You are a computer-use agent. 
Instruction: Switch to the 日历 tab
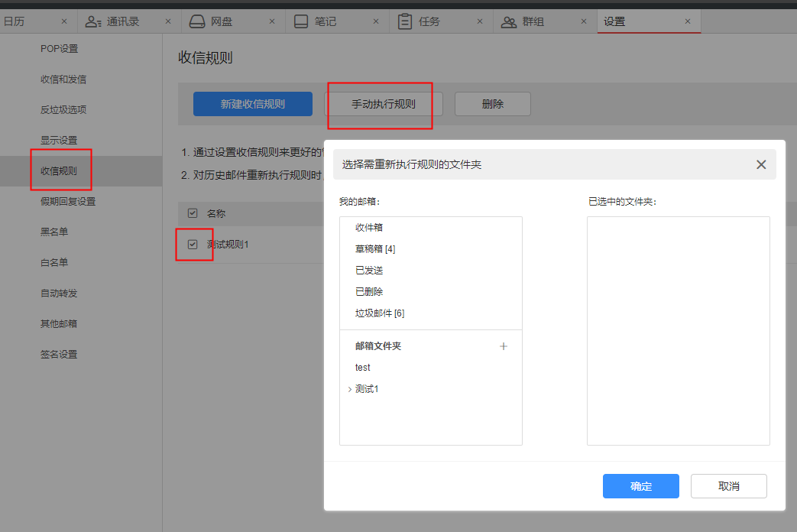tap(15, 21)
